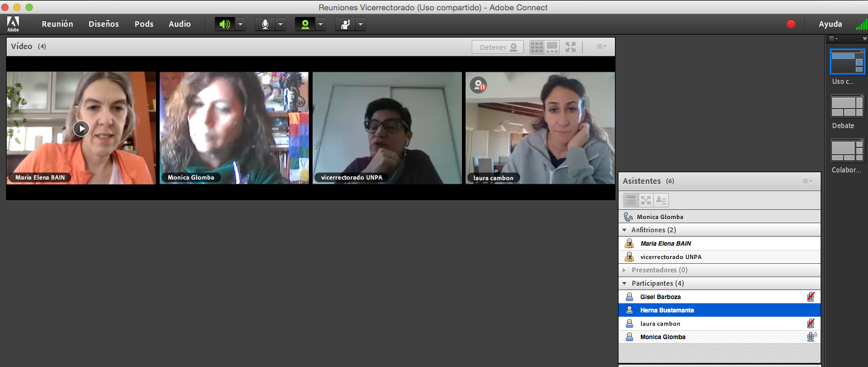This screenshot has height=367, width=868.
Task: Open the Ayuda help menu
Action: (830, 24)
